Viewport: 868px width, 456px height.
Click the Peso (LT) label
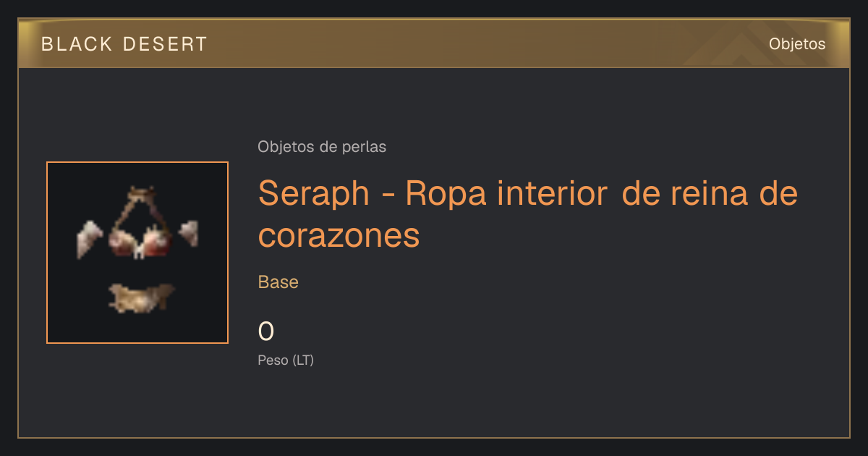coord(286,360)
